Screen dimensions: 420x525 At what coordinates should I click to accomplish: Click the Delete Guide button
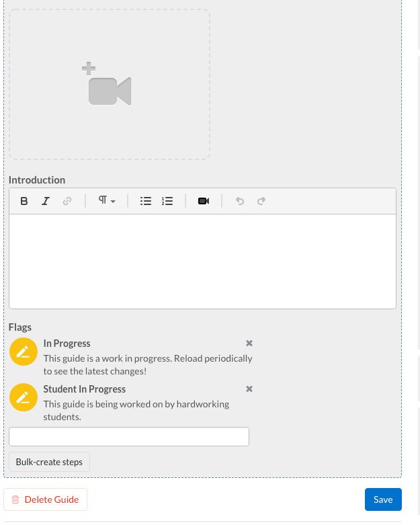pyautogui.click(x=45, y=499)
